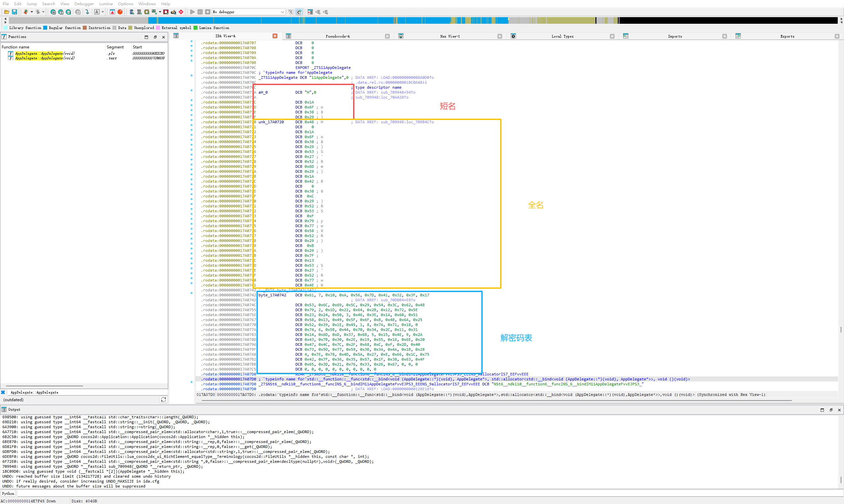
Task: Expand the text search A dropdown arrow
Action: 103,12
